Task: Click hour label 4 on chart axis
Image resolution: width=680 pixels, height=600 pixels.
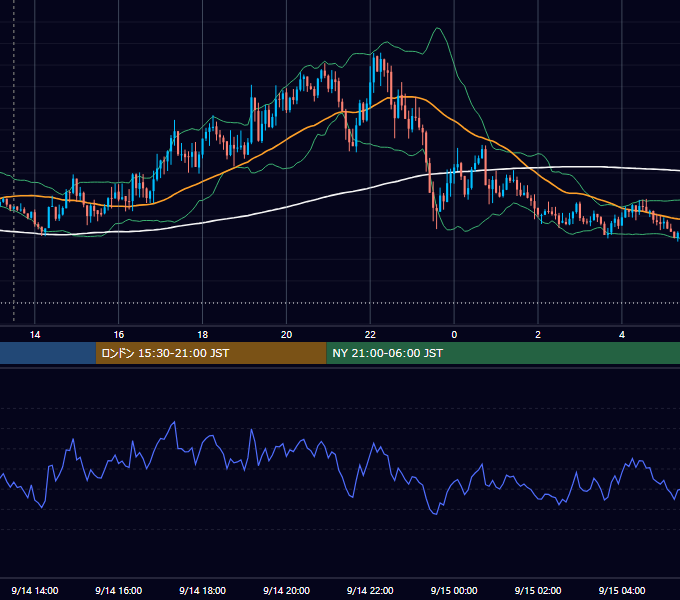Action: pyautogui.click(x=622, y=335)
